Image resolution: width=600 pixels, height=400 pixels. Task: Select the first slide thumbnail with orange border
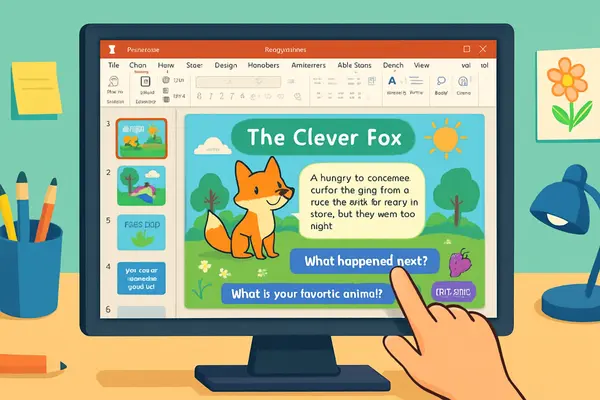click(x=140, y=139)
